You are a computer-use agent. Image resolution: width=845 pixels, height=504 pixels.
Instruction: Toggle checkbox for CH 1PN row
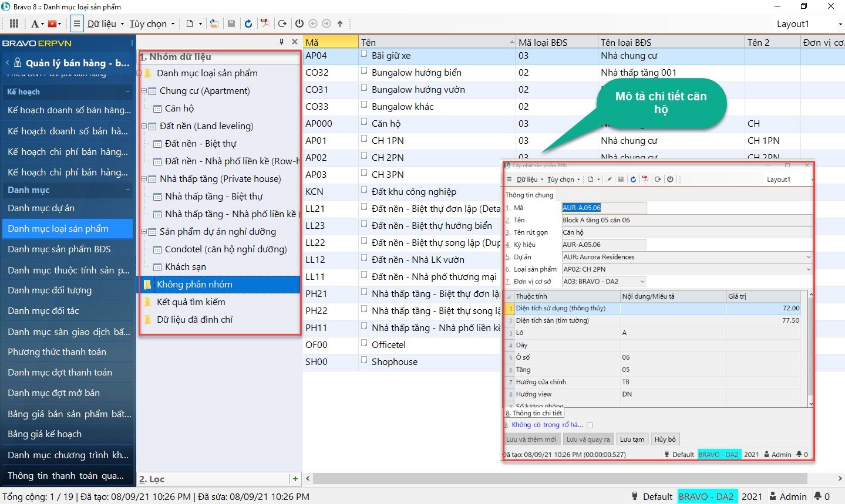coord(364,140)
